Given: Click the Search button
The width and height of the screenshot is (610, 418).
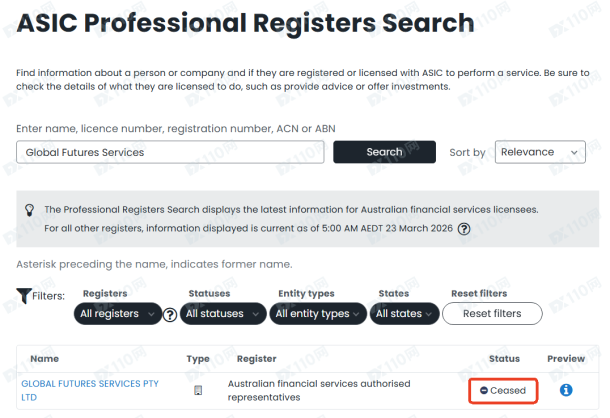Looking at the screenshot, I should point(384,152).
